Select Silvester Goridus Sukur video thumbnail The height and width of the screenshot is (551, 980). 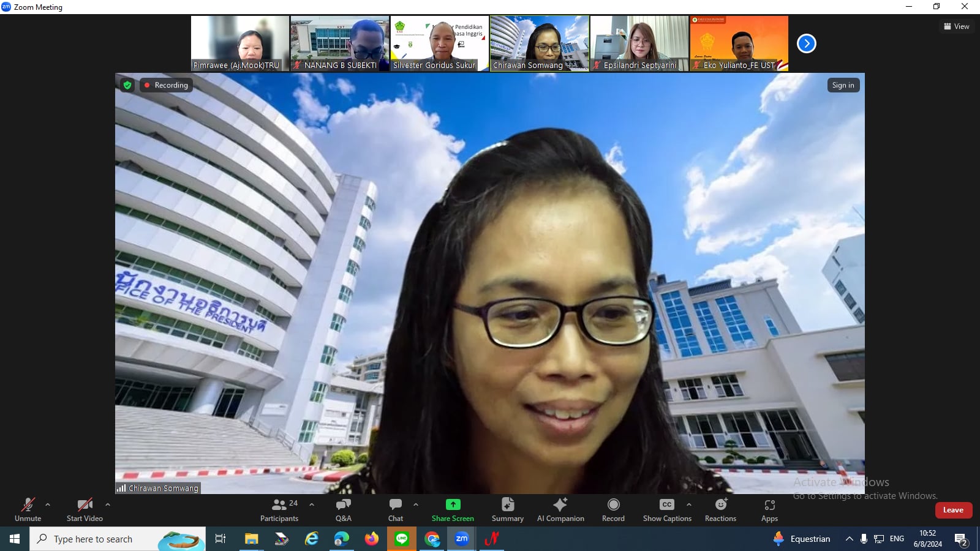point(439,43)
